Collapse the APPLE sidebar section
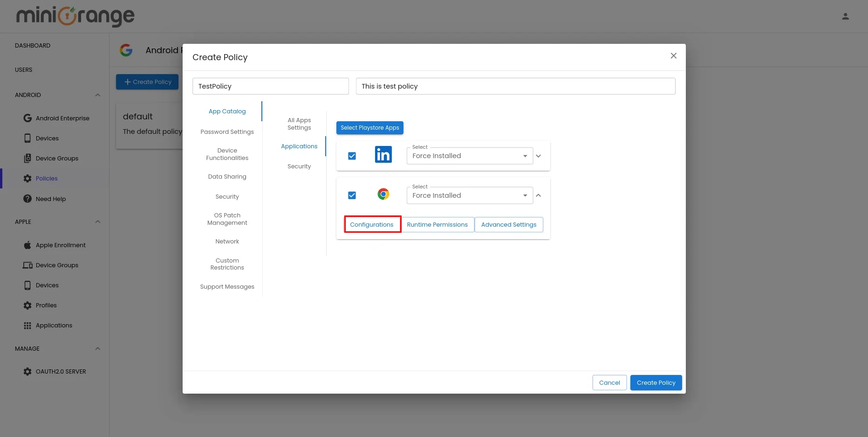This screenshot has height=437, width=868. [97, 222]
